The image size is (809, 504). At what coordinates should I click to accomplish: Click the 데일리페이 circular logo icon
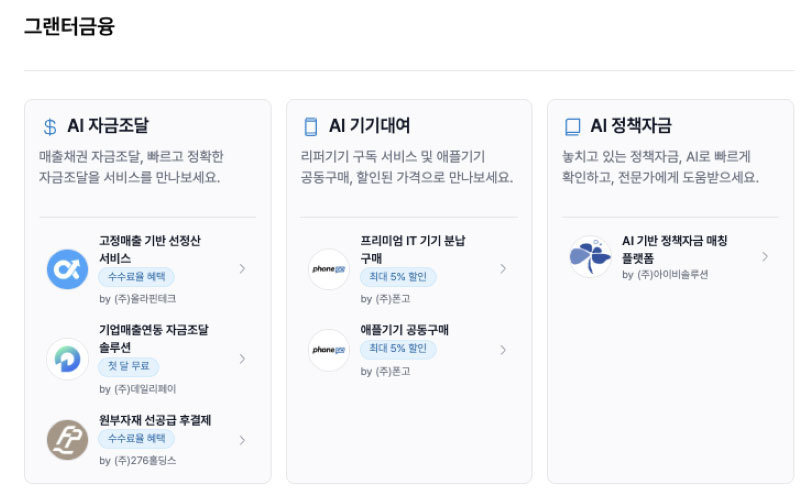click(x=68, y=359)
